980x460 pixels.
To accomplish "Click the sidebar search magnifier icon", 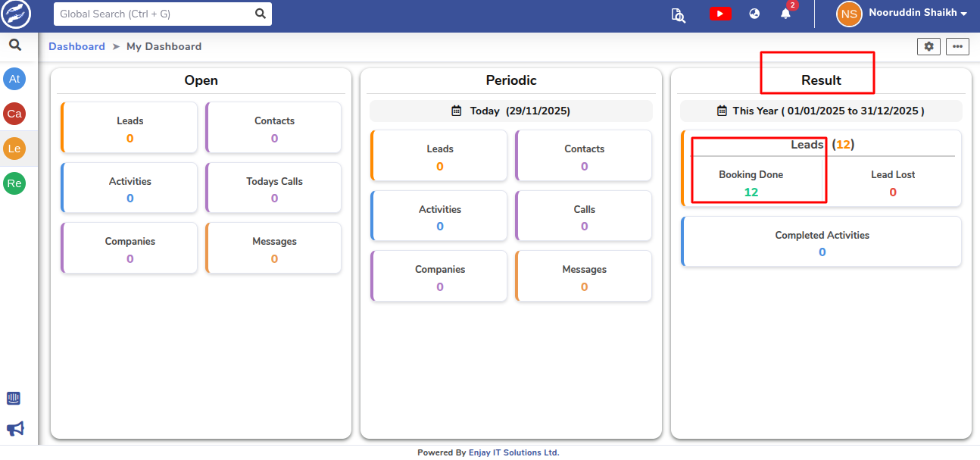I will click(x=14, y=45).
